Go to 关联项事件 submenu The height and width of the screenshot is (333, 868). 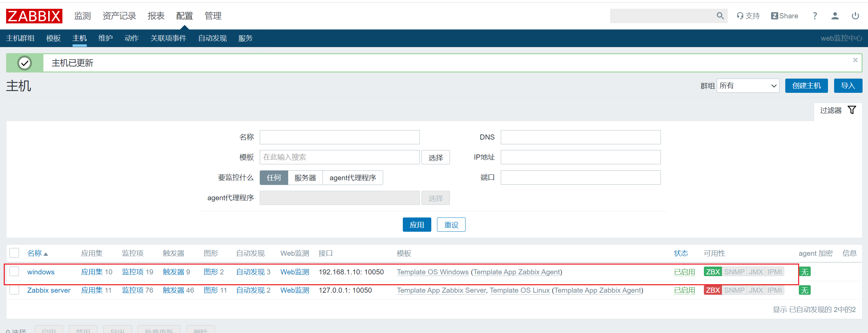(169, 38)
